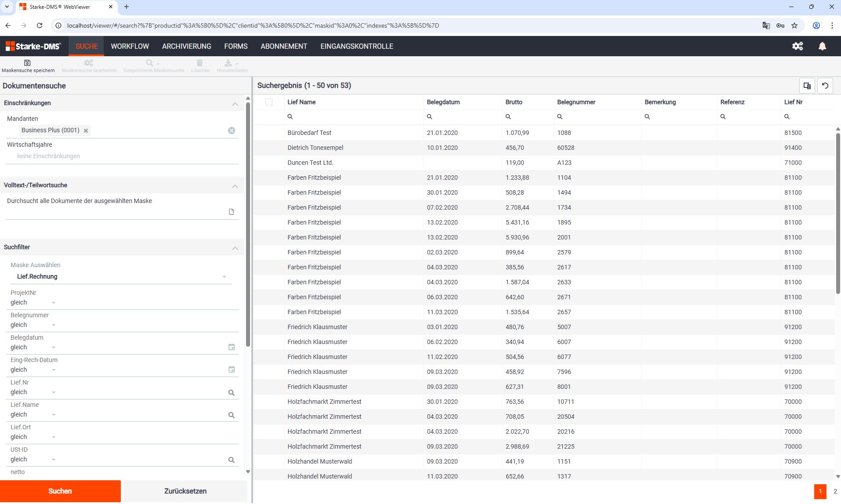Viewport: 841px width, 504px height.
Task: Open the Lief.Name gleich operator dropdown
Action: click(x=33, y=415)
